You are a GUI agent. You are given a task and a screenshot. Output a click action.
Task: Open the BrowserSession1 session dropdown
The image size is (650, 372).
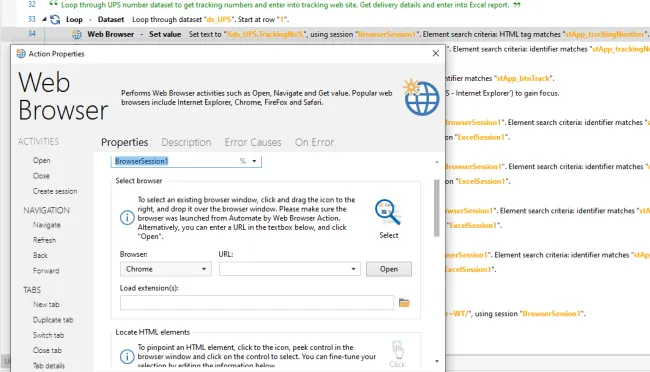point(254,161)
